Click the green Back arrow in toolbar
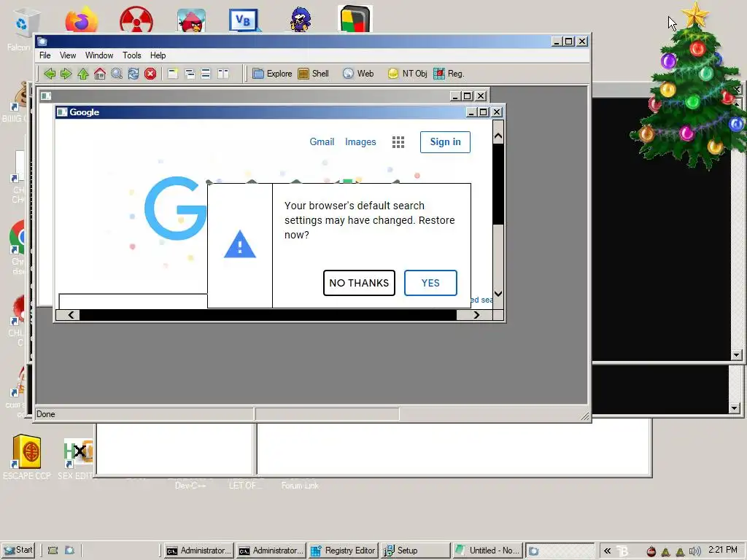 point(50,74)
